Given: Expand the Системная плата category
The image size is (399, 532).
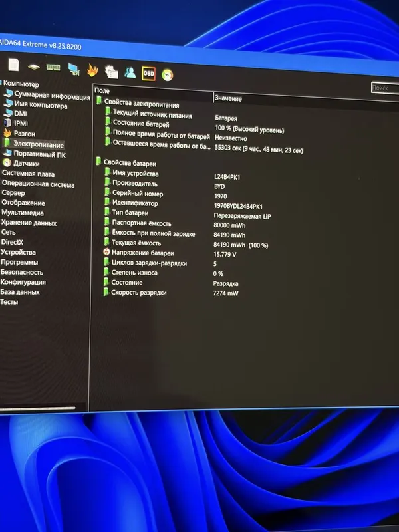Looking at the screenshot, I should 28,174.
